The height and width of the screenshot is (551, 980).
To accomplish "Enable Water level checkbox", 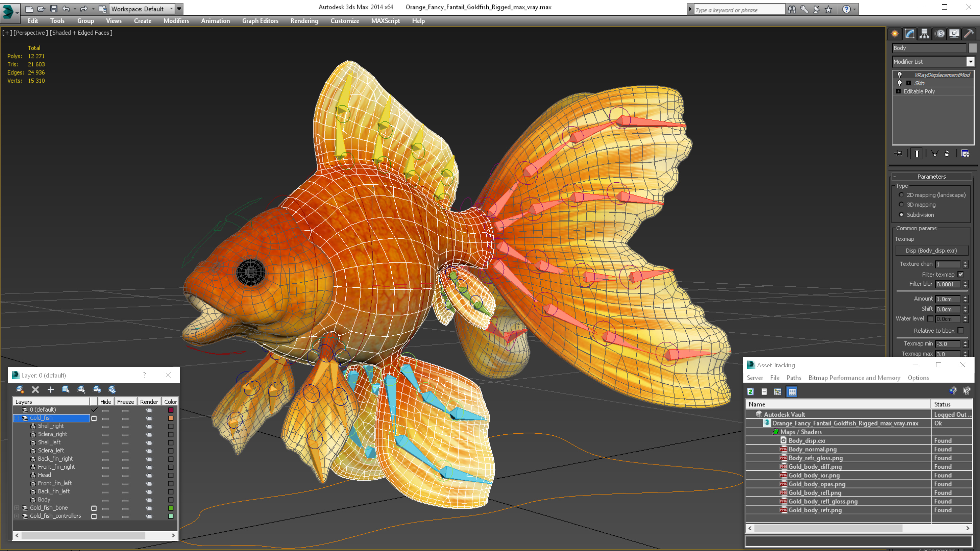I will point(930,319).
